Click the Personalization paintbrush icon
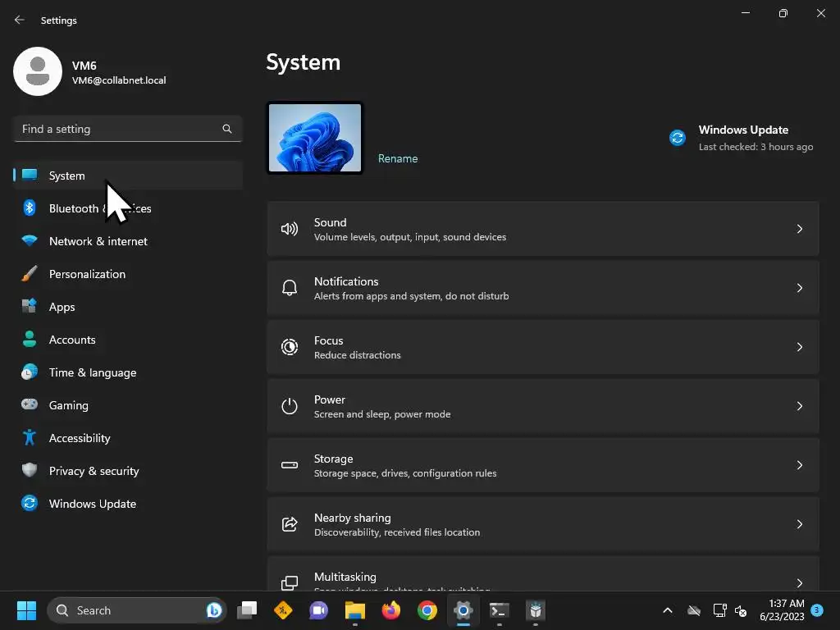Screen dimensions: 840x630 (30, 274)
